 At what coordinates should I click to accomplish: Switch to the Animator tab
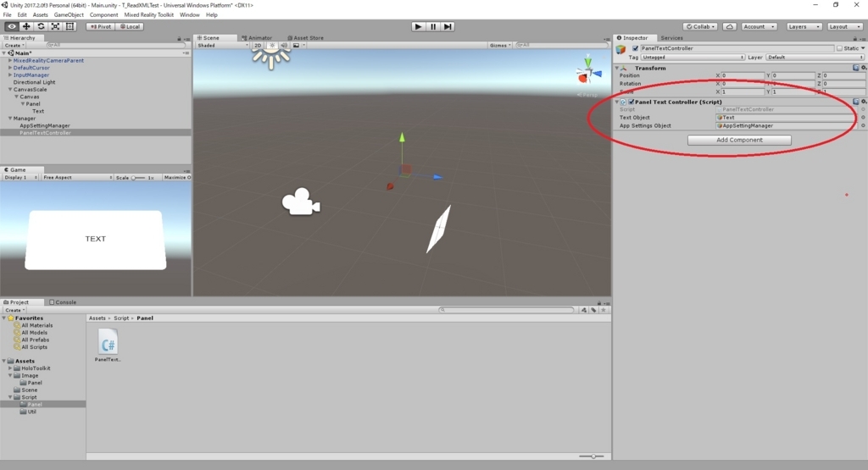(257, 37)
